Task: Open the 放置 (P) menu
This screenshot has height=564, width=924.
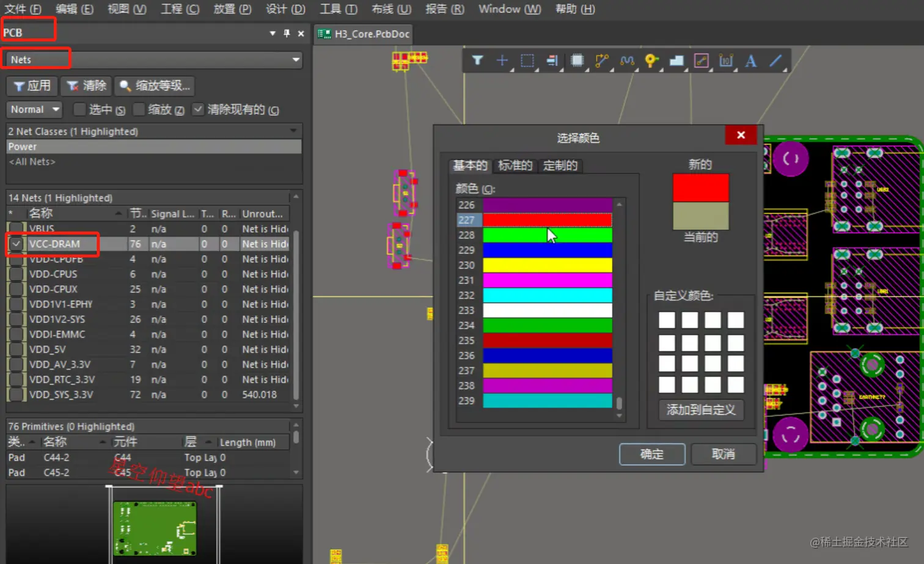Action: coord(233,9)
